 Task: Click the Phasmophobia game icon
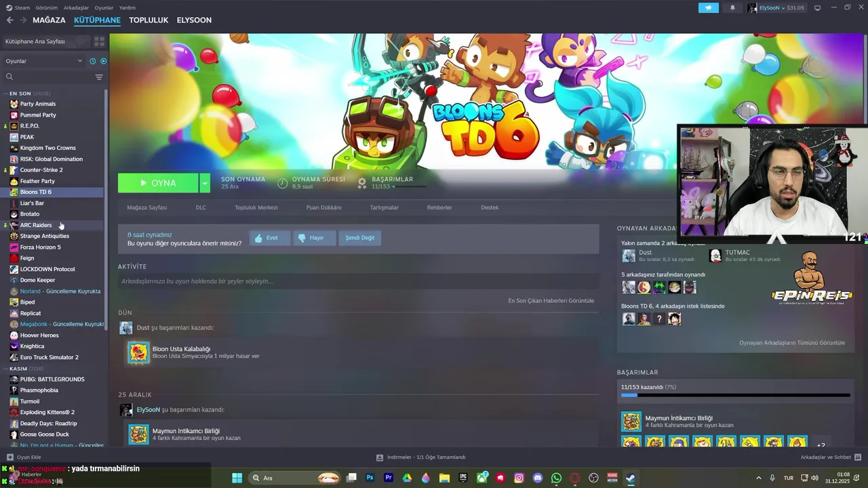tap(14, 390)
